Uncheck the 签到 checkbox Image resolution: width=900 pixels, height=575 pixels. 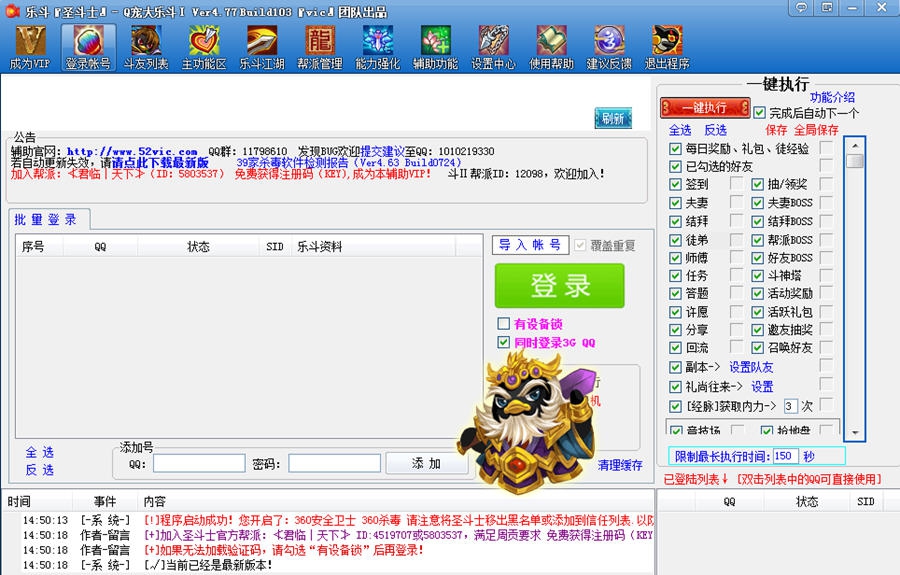tap(676, 185)
